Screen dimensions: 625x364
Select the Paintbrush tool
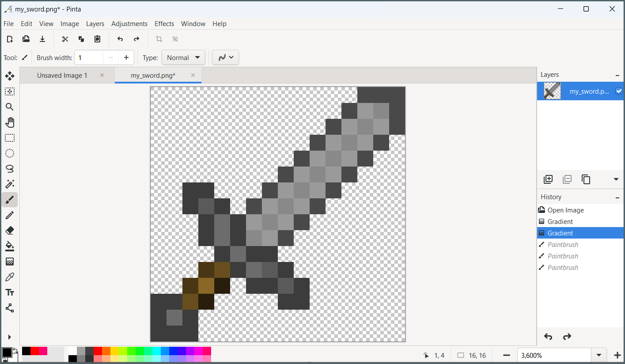point(10,200)
